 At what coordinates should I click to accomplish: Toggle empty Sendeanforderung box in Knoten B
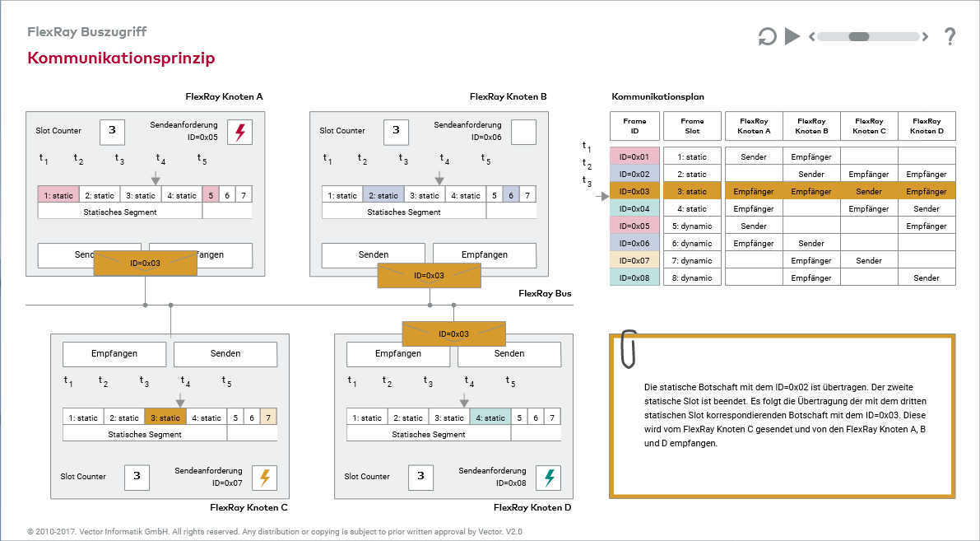[x=523, y=132]
